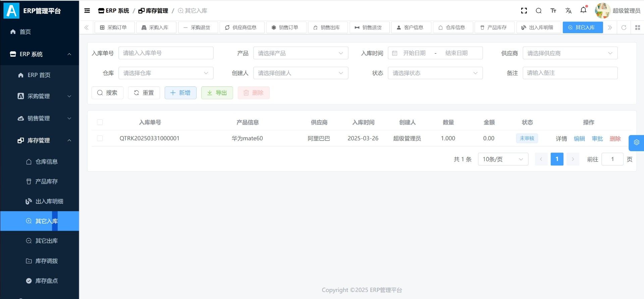Image resolution: width=644 pixels, height=299 pixels.
Task: Open the language translation icon
Action: (x=568, y=11)
